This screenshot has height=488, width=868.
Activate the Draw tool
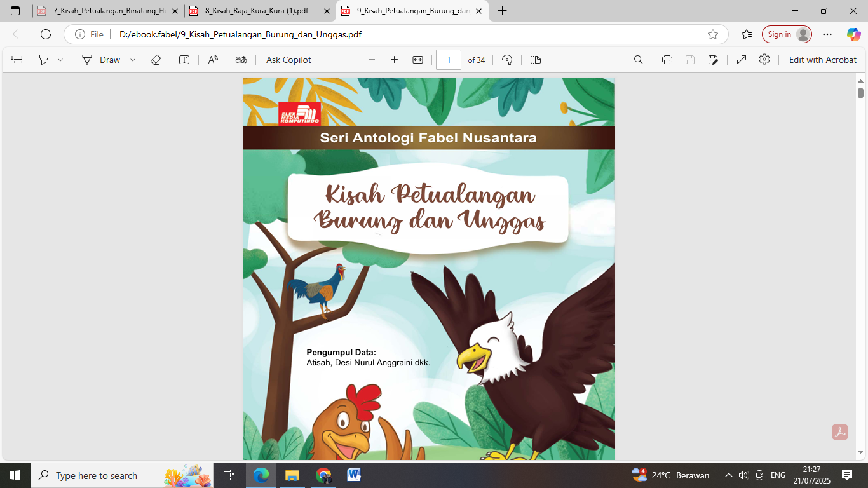107,59
